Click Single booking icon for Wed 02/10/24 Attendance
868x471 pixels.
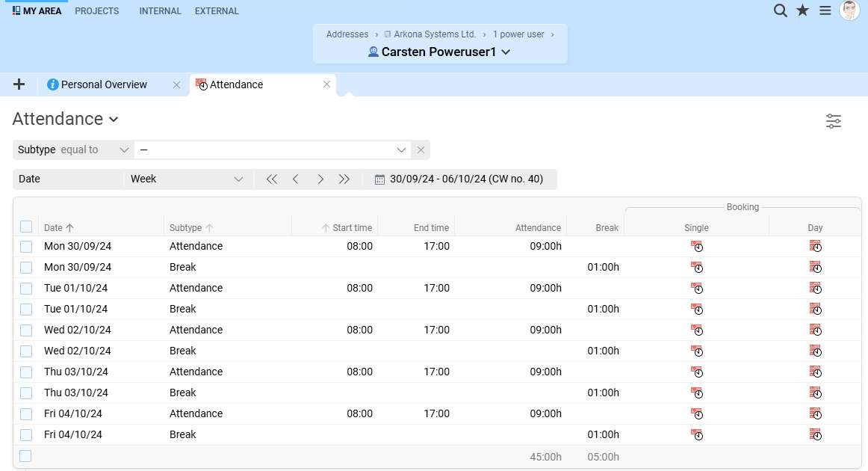click(696, 330)
